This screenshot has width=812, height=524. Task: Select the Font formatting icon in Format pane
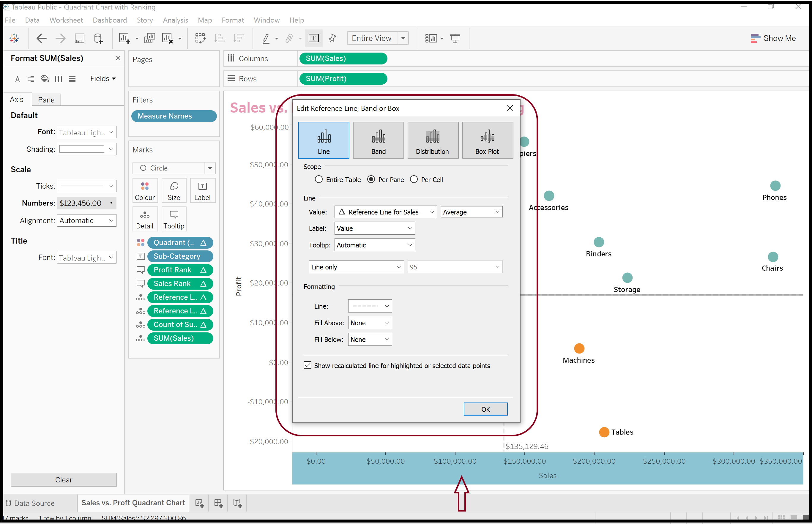point(18,79)
